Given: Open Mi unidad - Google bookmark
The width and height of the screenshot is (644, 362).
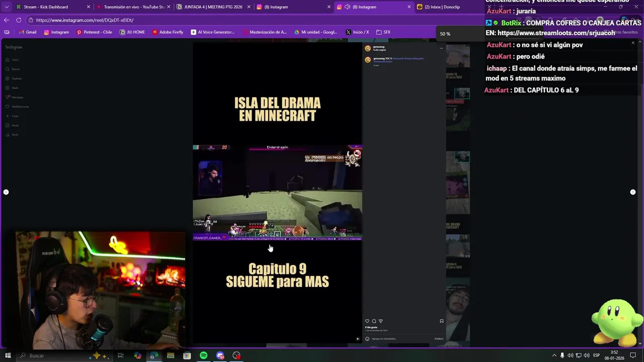Looking at the screenshot, I should [315, 32].
